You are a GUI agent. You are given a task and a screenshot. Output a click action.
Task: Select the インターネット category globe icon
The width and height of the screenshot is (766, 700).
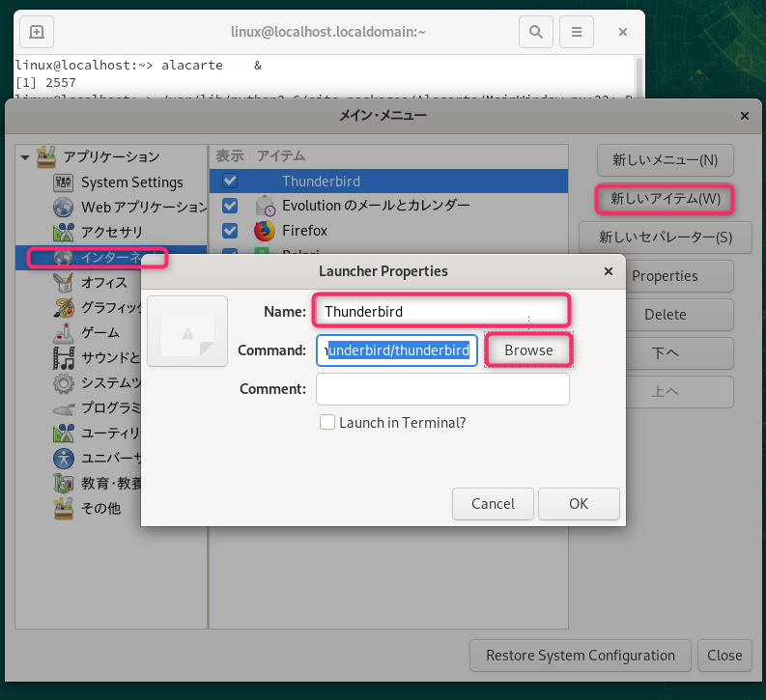tap(64, 257)
